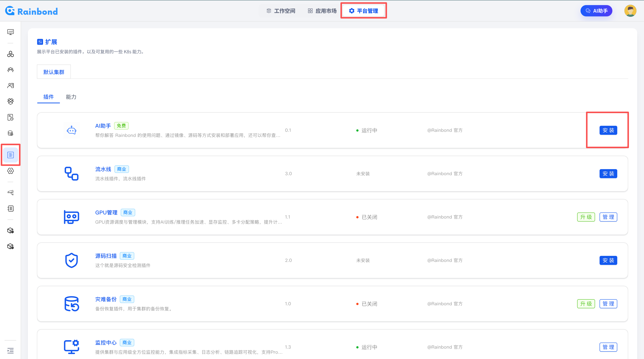
Task: Select 平台管理 in the top navigation
Action: click(x=363, y=11)
